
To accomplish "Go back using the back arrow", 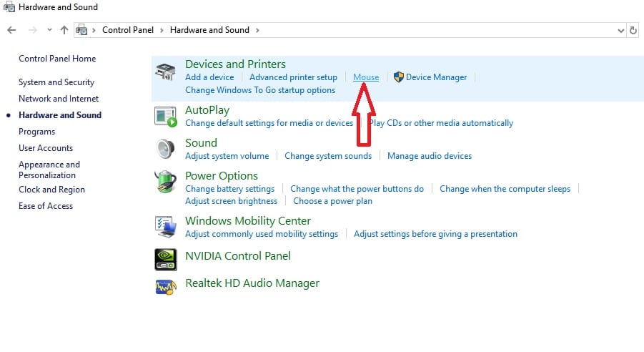I will 11,30.
